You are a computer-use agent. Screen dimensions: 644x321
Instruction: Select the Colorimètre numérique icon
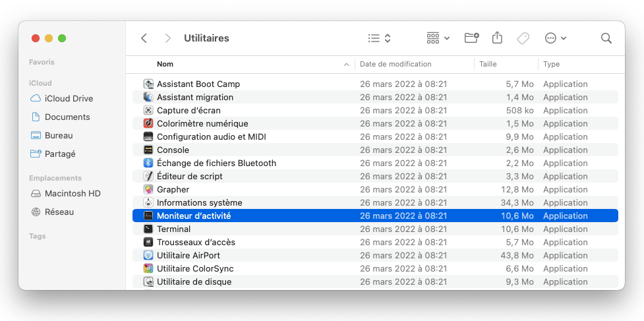(148, 123)
